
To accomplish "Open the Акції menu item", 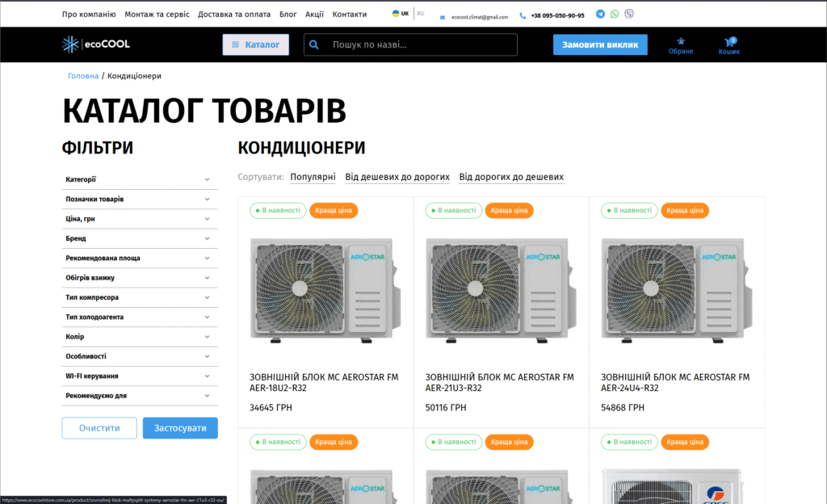I will point(314,15).
